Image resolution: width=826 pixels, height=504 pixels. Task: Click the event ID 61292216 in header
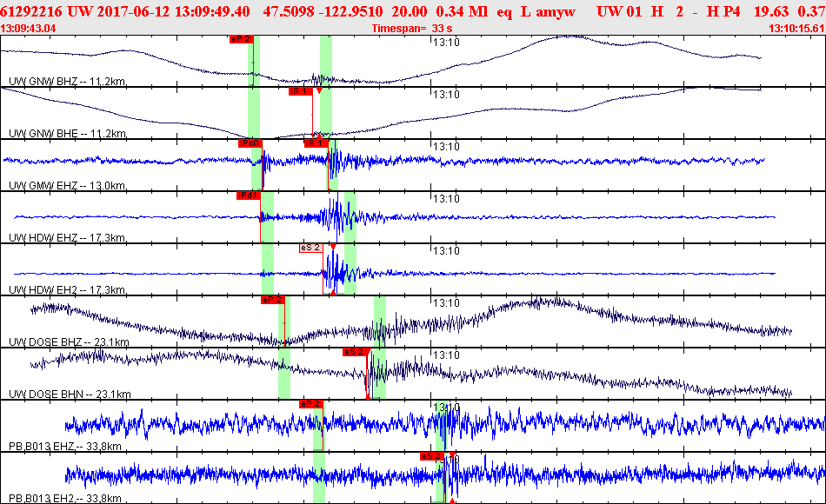click(31, 11)
